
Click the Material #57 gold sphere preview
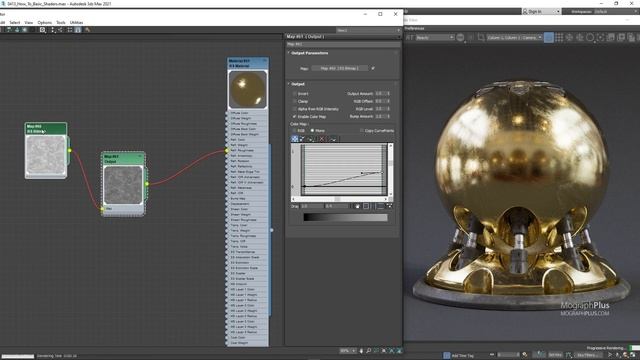[x=248, y=89]
